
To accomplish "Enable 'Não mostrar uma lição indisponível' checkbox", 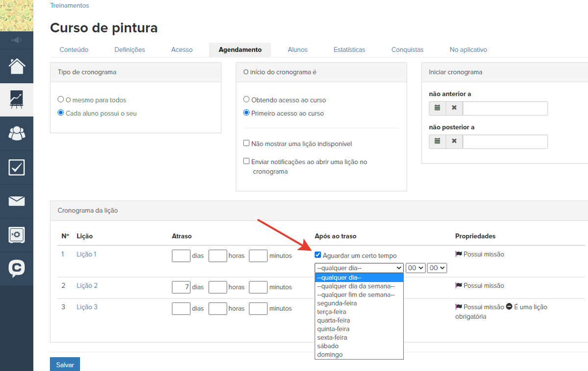I will coord(246,143).
